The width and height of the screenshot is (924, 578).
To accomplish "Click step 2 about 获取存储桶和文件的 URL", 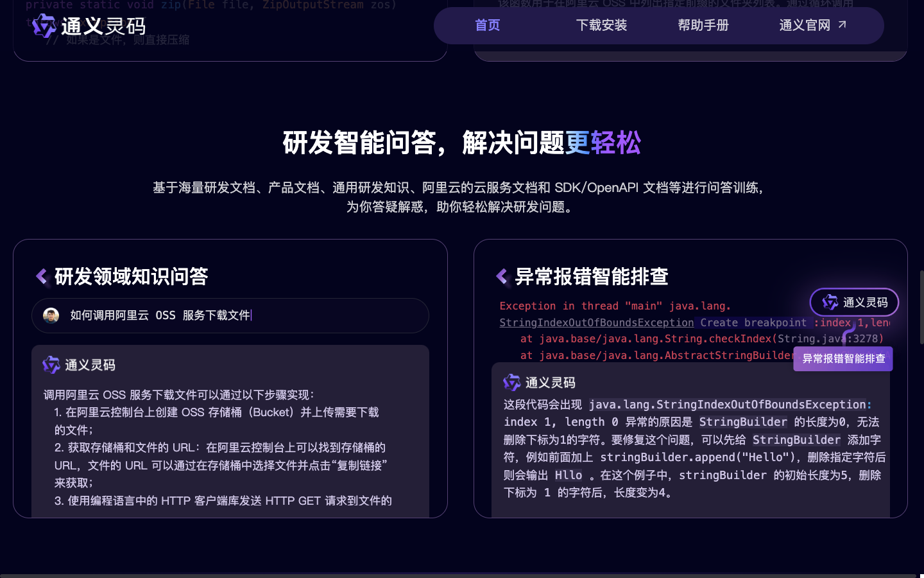I will pyautogui.click(x=221, y=465).
